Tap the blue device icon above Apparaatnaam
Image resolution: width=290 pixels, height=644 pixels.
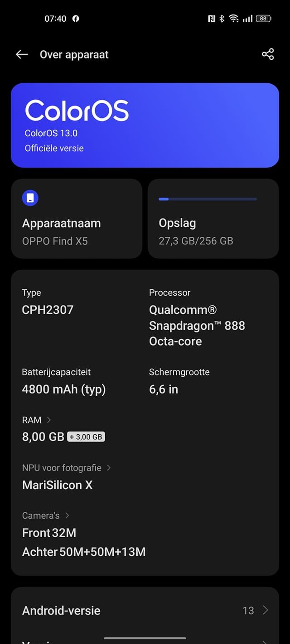[30, 198]
